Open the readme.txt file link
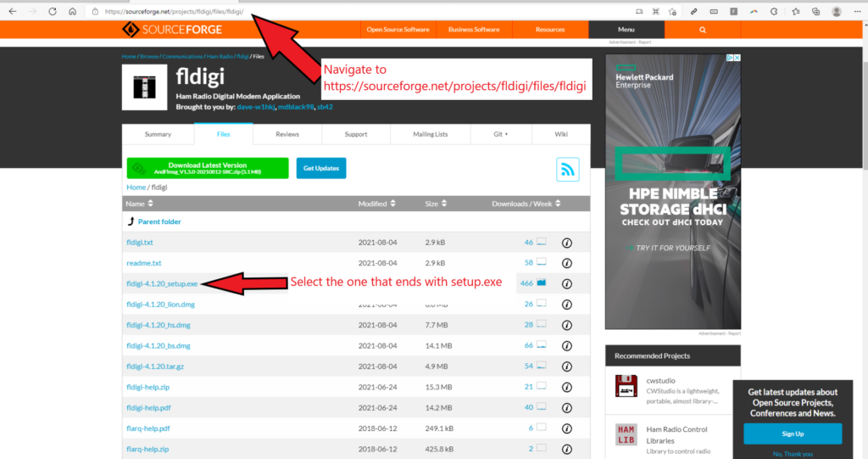Screen dimensions: 868x459 click(144, 263)
